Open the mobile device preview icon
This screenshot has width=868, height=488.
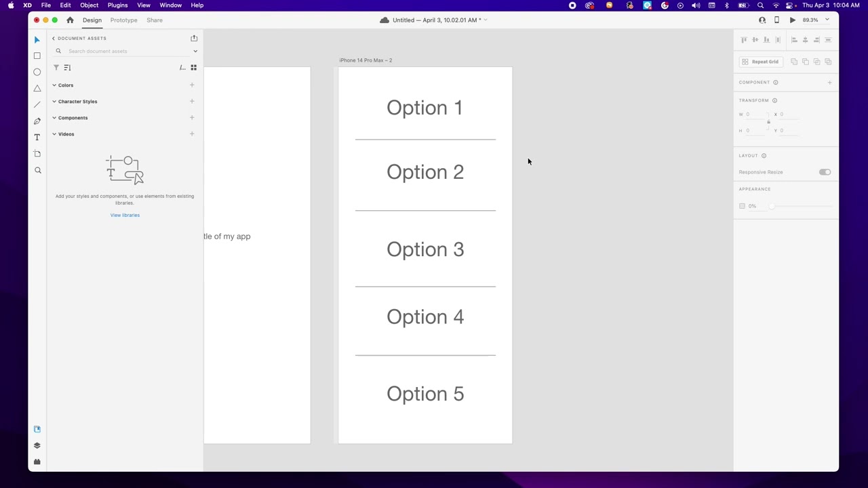[776, 20]
